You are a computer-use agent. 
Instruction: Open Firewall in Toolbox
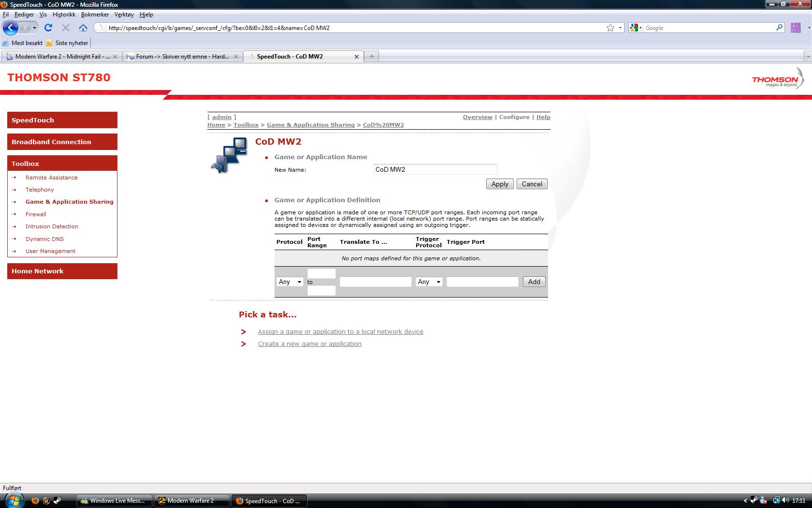(x=36, y=214)
